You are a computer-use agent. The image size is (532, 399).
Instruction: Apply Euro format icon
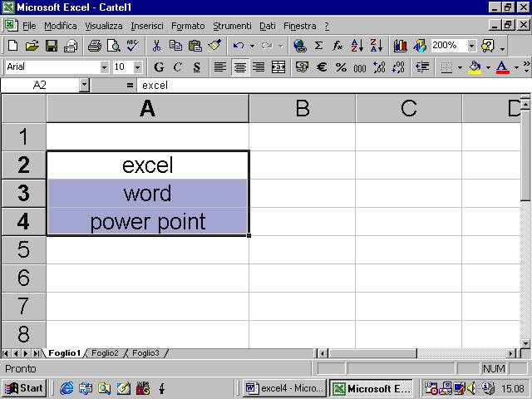tap(322, 67)
